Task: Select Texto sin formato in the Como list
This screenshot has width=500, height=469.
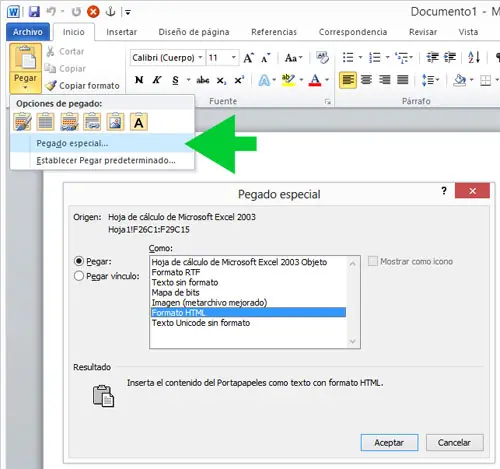Action: click(185, 282)
